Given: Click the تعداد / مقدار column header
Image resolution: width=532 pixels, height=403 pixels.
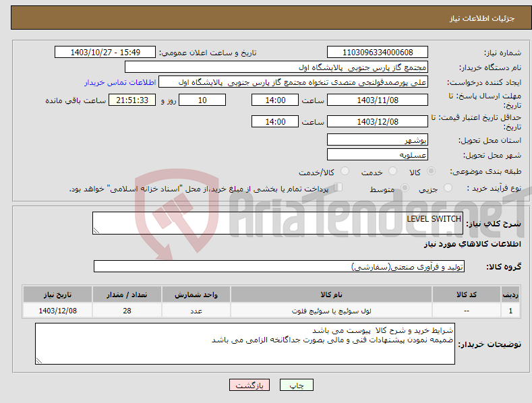Looking at the screenshot, I should [x=127, y=294].
